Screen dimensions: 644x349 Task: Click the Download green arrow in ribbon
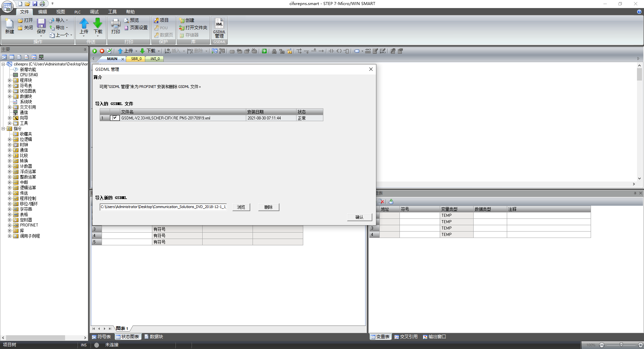click(98, 24)
